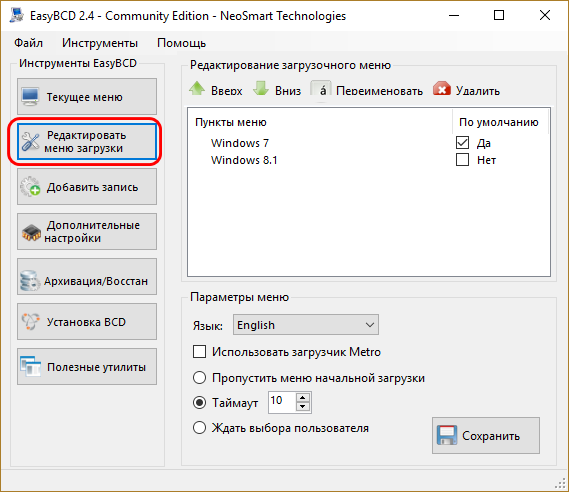This screenshot has width=569, height=492.
Task: Click the red Удалить delete icon
Action: 442,89
